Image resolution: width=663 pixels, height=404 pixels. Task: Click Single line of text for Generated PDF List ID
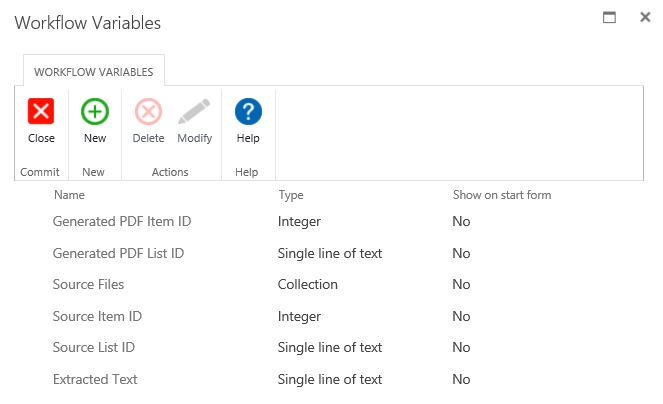[330, 253]
